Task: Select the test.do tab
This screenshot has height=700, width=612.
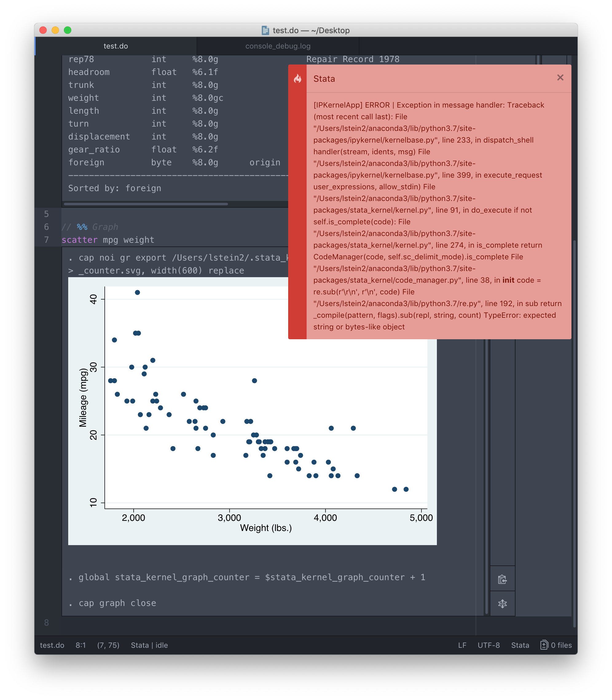Action: coord(116,45)
